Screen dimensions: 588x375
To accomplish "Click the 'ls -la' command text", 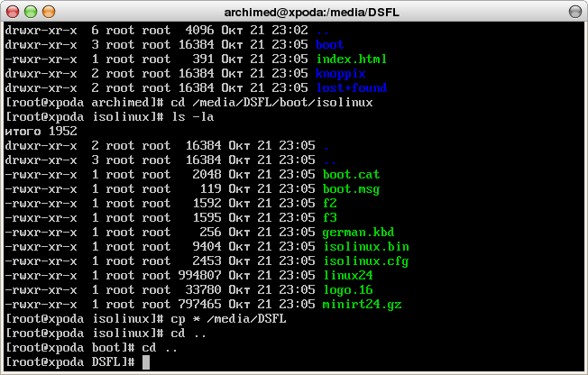I will click(x=193, y=117).
